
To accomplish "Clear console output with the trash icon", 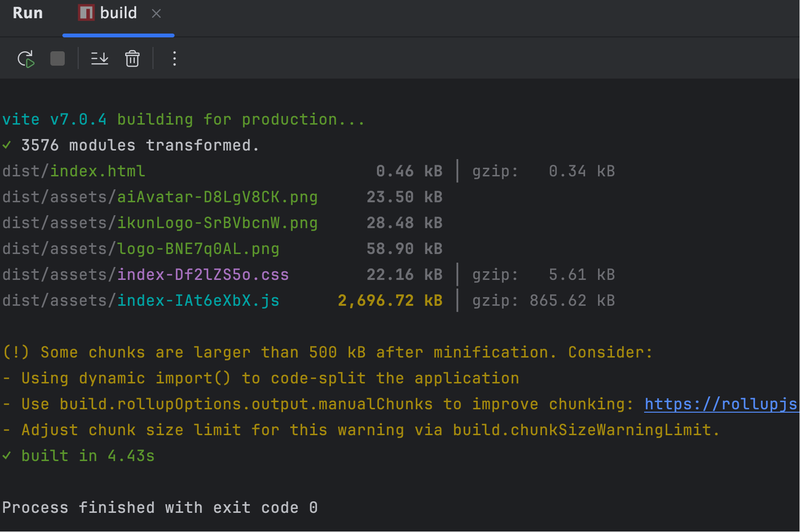I will [132, 59].
